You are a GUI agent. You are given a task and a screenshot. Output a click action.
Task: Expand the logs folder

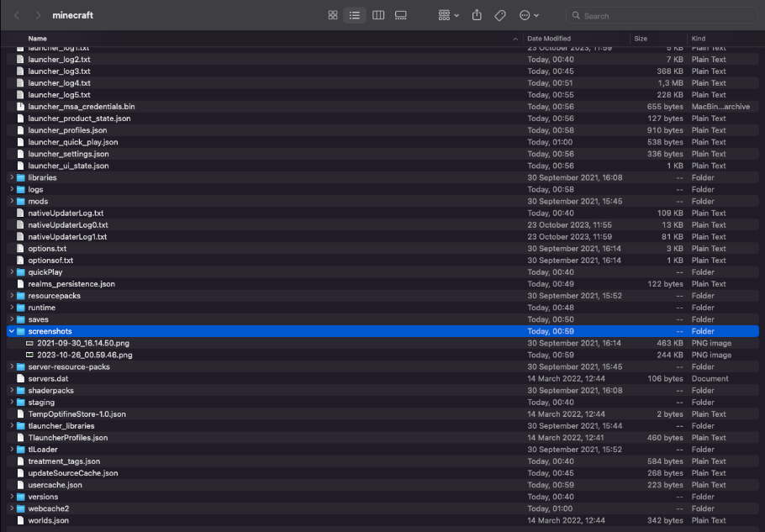[12, 189]
